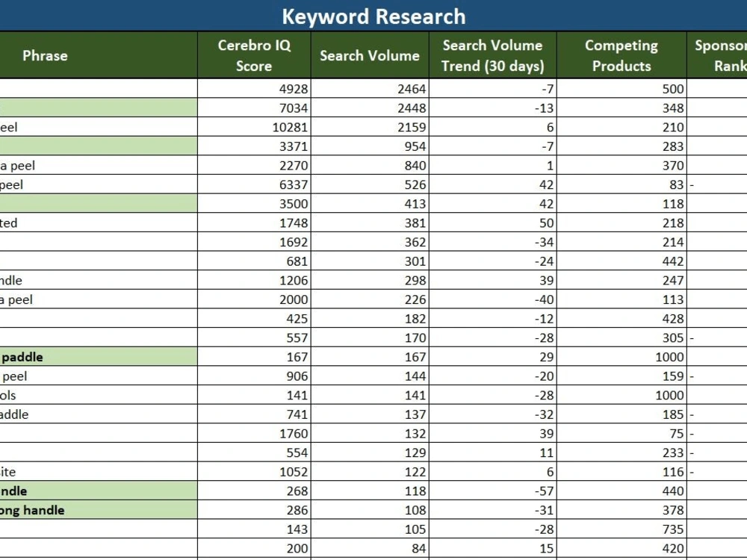This screenshot has width=747, height=560.
Task: Click Competing Products cell 428
Action: (622, 319)
